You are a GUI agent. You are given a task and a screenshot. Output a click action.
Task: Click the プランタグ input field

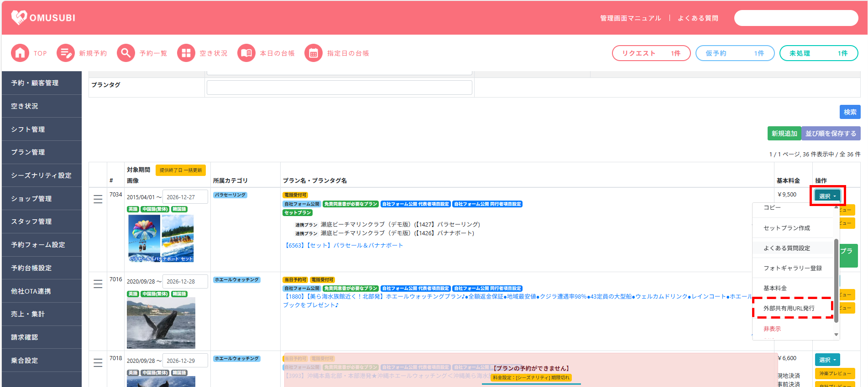coord(339,88)
